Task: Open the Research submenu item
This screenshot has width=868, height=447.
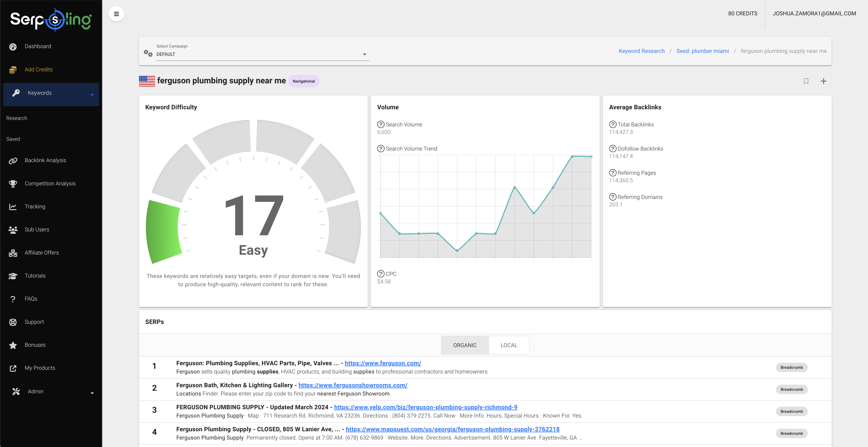Action: tap(17, 118)
